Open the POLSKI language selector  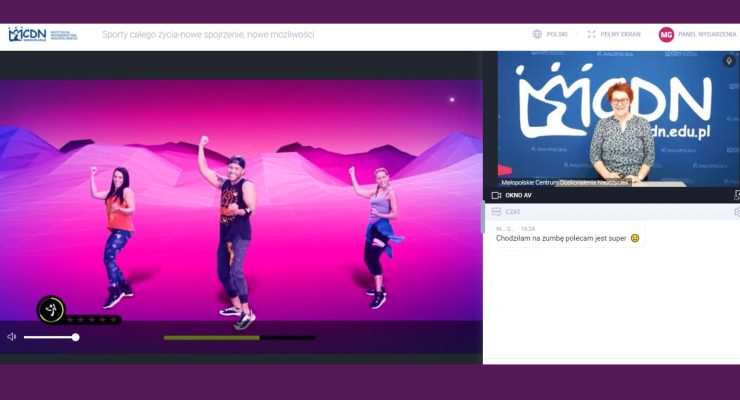tap(557, 34)
